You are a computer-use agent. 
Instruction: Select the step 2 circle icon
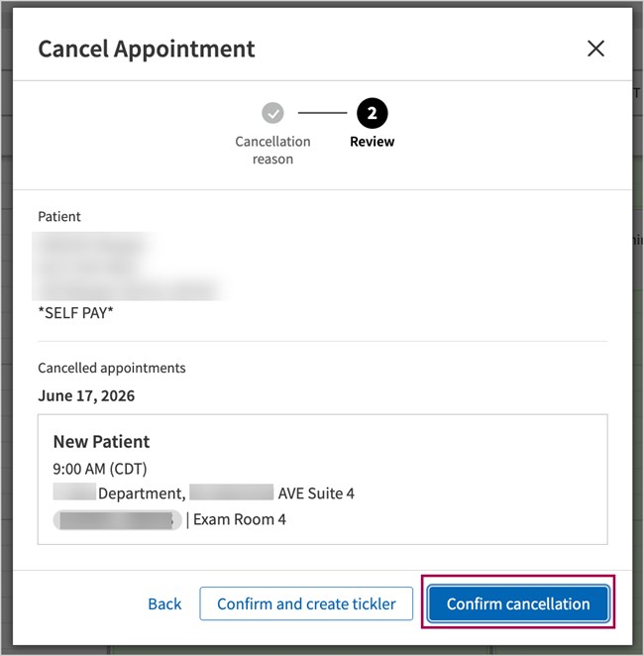(372, 113)
